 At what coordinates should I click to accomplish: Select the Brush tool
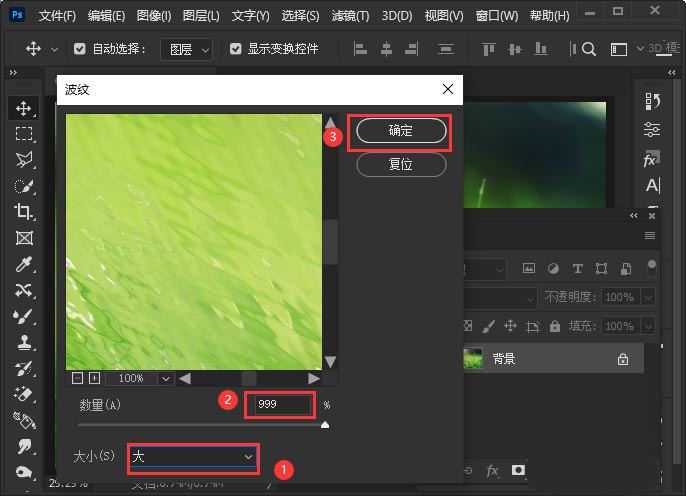pos(23,316)
